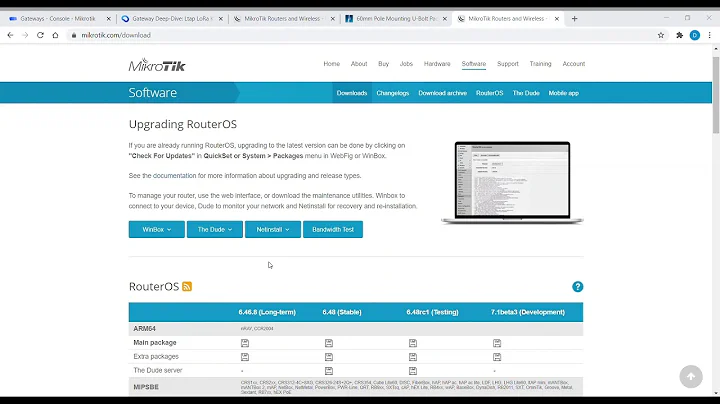Open the Mobile app submenu tab
The width and height of the screenshot is (720, 404).
(x=564, y=93)
